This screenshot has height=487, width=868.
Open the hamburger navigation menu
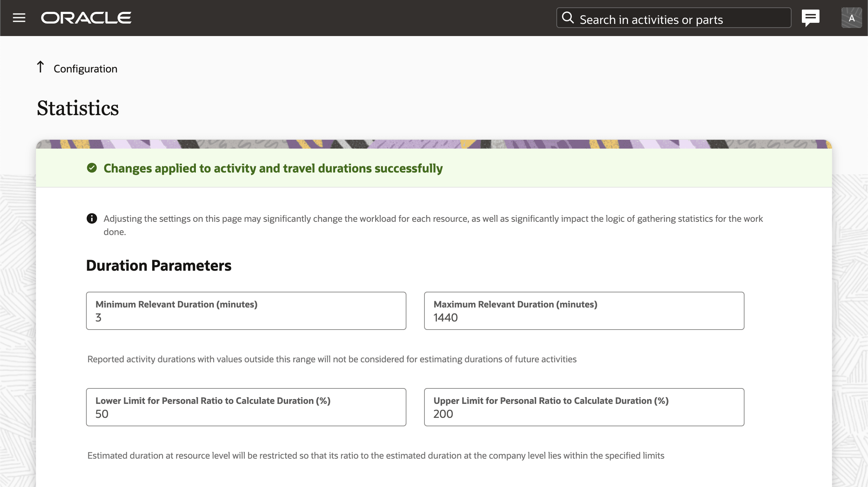pyautogui.click(x=19, y=18)
